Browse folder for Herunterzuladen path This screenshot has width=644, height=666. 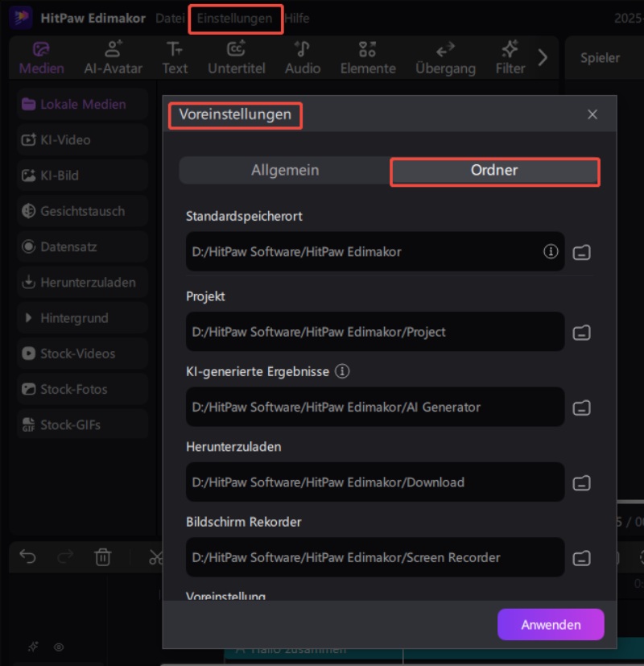click(581, 483)
